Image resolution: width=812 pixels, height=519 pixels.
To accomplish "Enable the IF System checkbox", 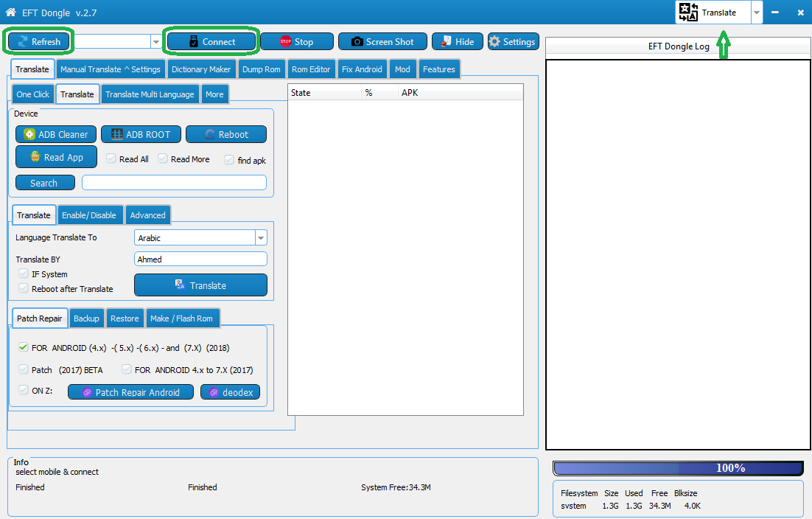I will 24,274.
